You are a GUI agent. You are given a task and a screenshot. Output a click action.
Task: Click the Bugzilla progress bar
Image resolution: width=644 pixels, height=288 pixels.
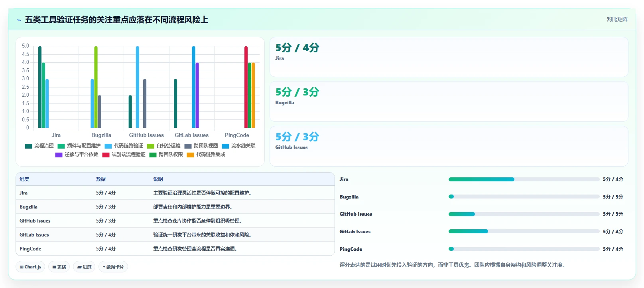click(524, 197)
